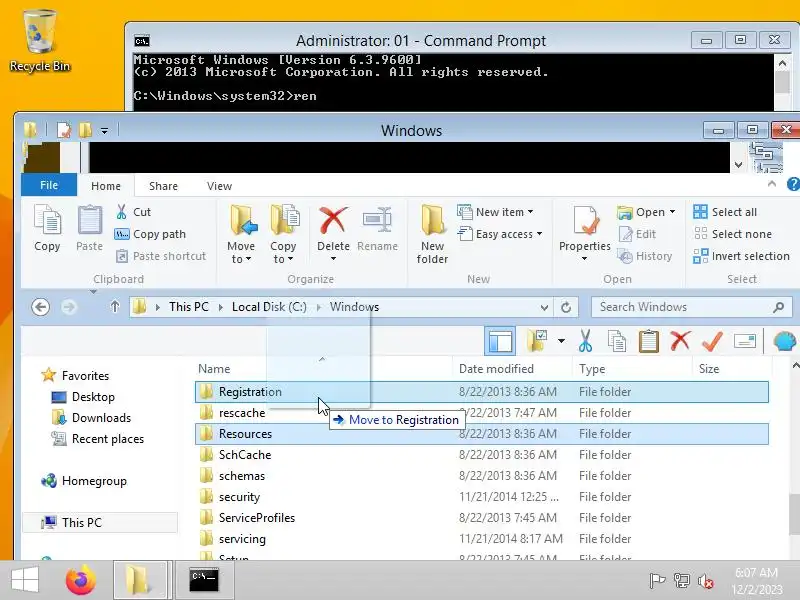Open the Copy to folder menu
Screen dimensions: 800x600
pos(283,235)
